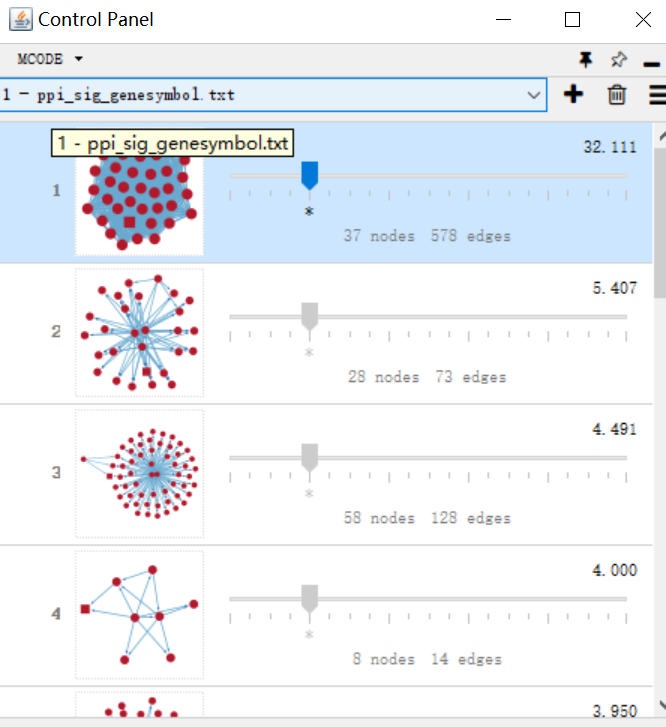The height and width of the screenshot is (727, 666).
Task: Click the '58 nodes 128 edges' label
Action: 427,517
